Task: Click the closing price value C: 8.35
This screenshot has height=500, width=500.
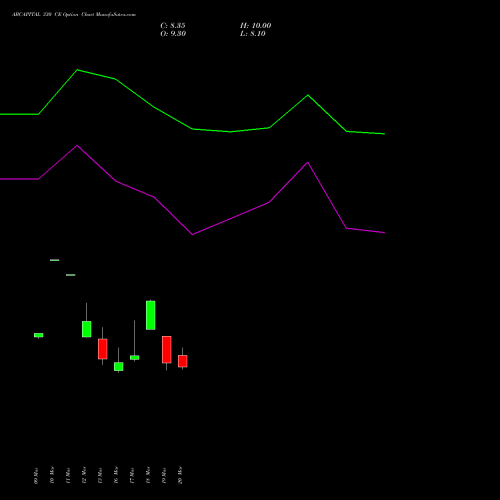Action: pos(173,26)
